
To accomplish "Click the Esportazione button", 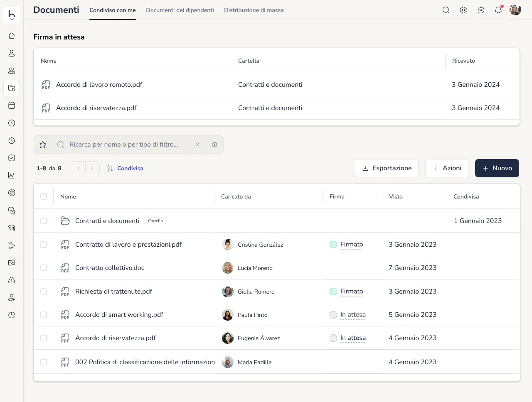I will (387, 168).
